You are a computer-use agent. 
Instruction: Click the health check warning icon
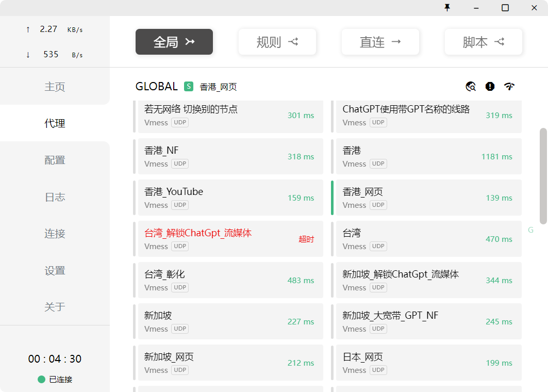[490, 87]
